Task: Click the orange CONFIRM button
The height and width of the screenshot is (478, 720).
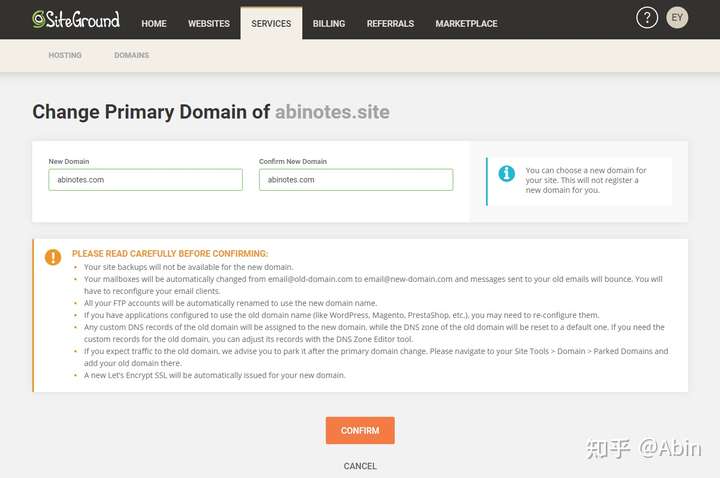Action: pos(360,430)
